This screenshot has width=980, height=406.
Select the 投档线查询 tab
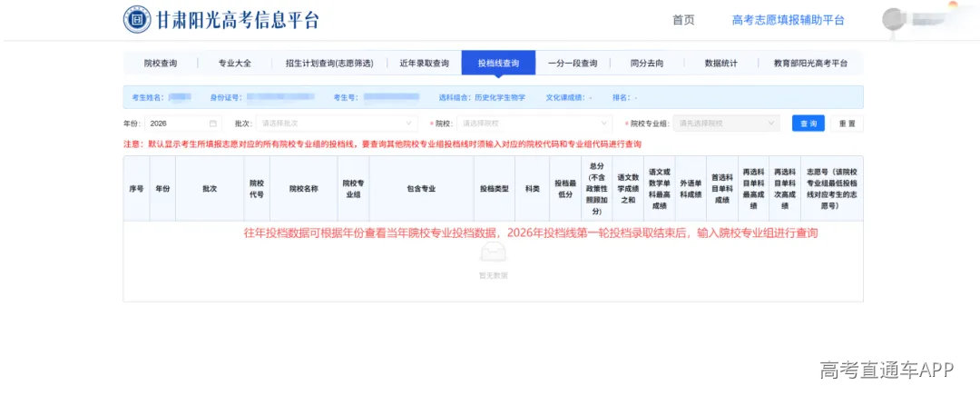point(498,63)
